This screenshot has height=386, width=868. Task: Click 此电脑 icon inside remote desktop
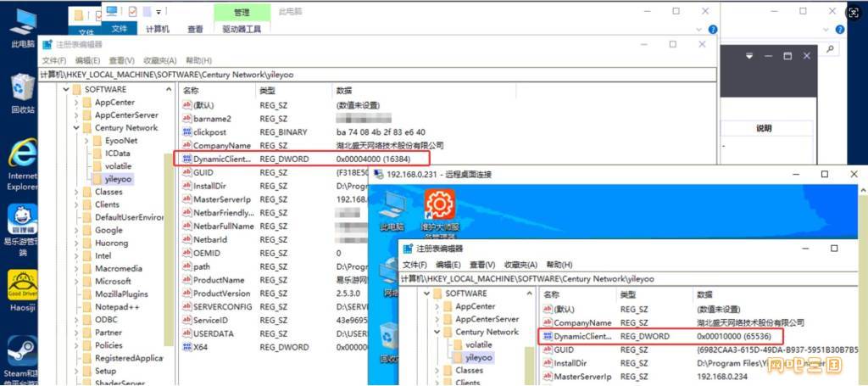coord(392,210)
